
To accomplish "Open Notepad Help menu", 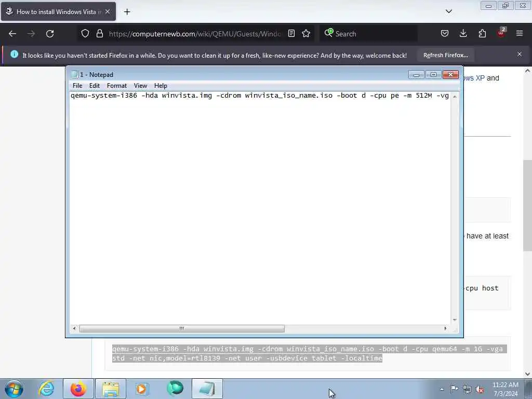I will tap(161, 86).
